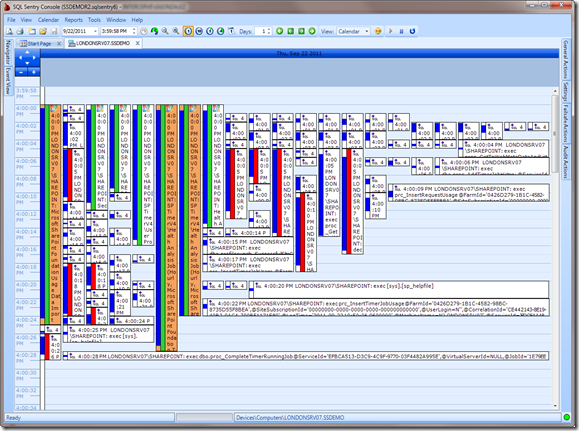Click the scroll down arrow of calendar

(x=555, y=406)
